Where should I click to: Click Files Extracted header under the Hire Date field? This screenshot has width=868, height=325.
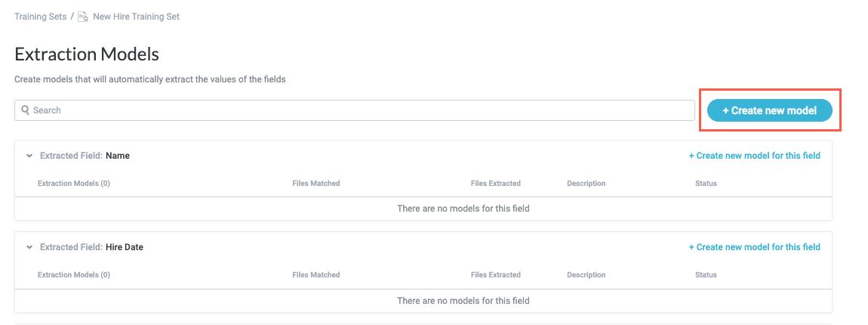(495, 275)
